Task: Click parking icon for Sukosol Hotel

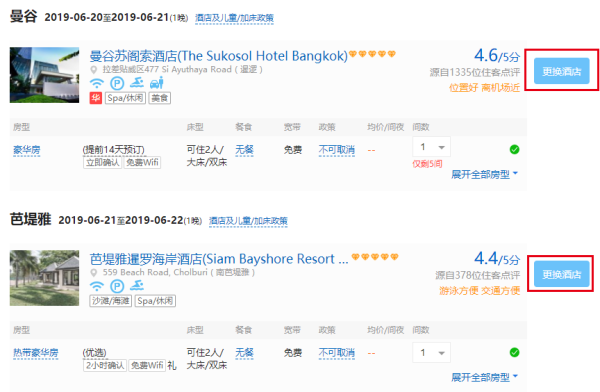Action: click(x=117, y=83)
